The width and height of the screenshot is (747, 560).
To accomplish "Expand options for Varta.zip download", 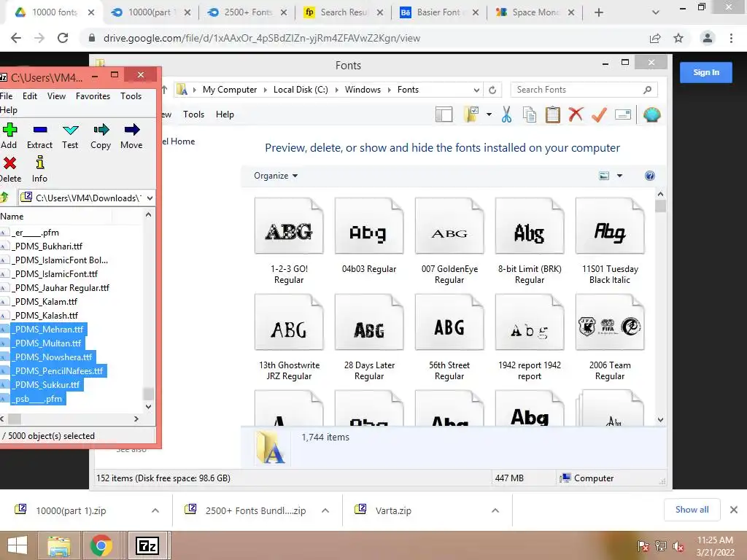I will (495, 510).
